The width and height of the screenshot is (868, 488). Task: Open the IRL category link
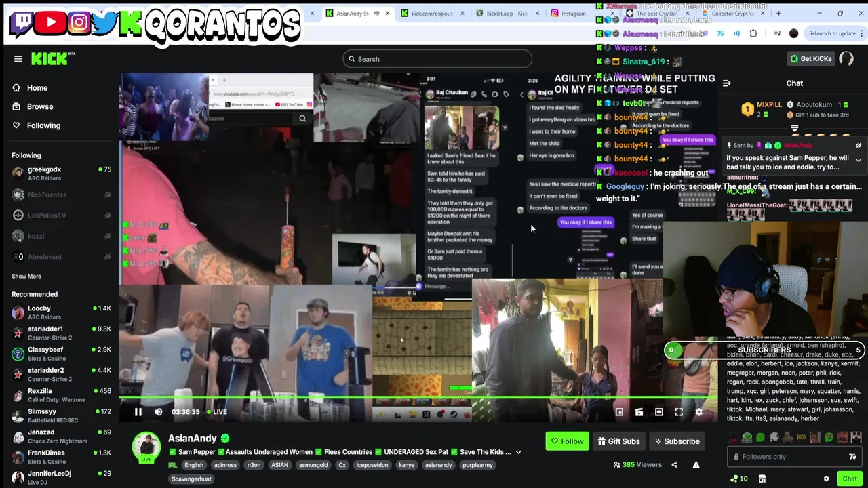click(172, 465)
